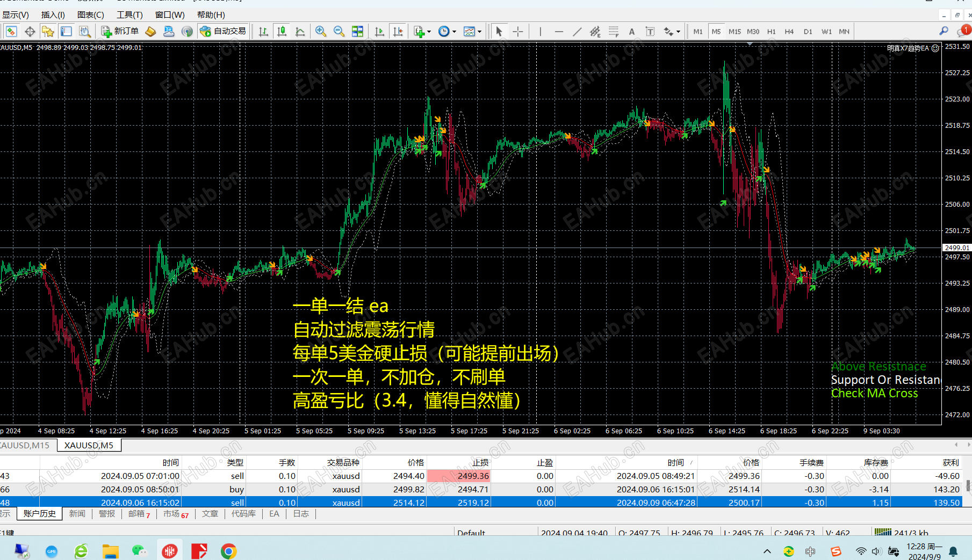Image resolution: width=972 pixels, height=560 pixels.
Task: Switch chart to line chart style
Action: [x=300, y=32]
